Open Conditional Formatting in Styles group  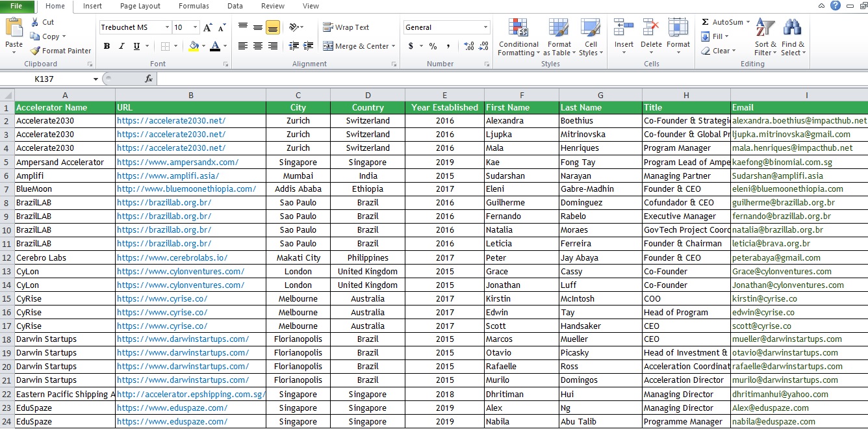pos(518,38)
